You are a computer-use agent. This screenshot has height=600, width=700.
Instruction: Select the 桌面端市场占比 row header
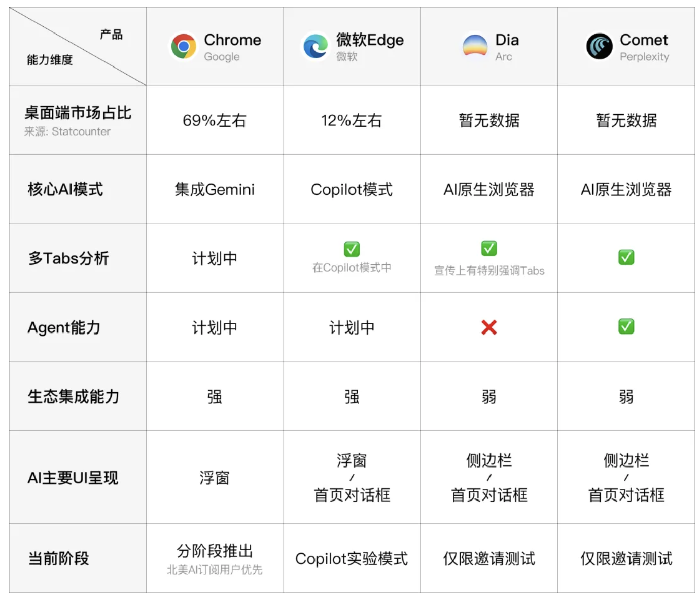(78, 113)
